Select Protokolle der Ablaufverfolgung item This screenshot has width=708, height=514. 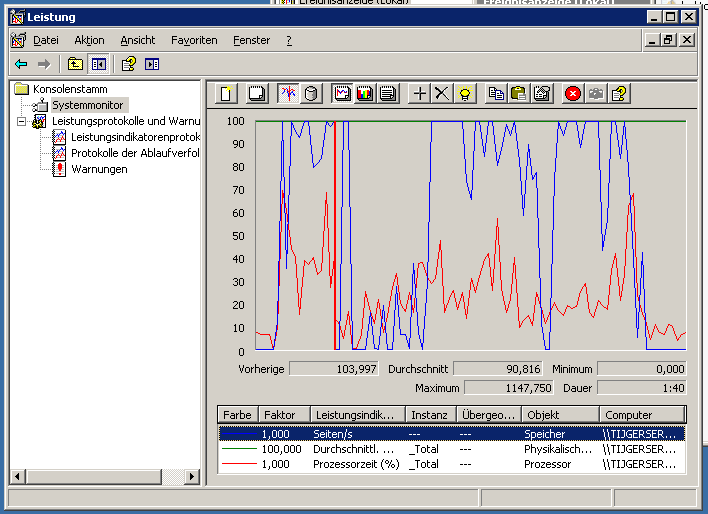[x=135, y=153]
